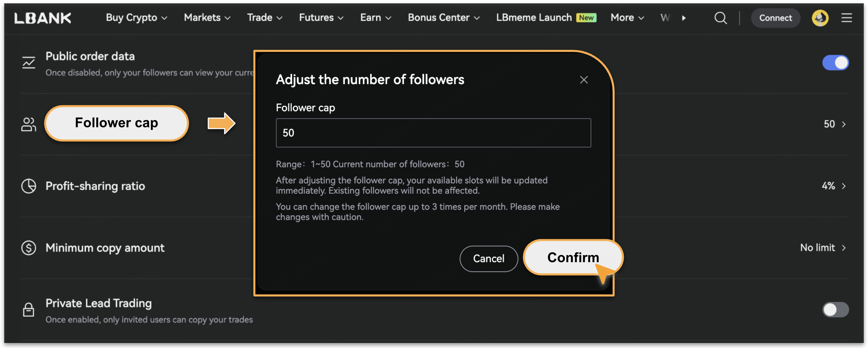The height and width of the screenshot is (348, 868).
Task: Click the Private Lead Trading lock icon
Action: (29, 310)
